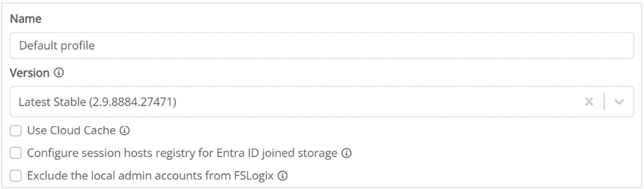This screenshot has height=189, width=644.
Task: Click info icon for Entra ID joined storage
Action: coord(347,153)
